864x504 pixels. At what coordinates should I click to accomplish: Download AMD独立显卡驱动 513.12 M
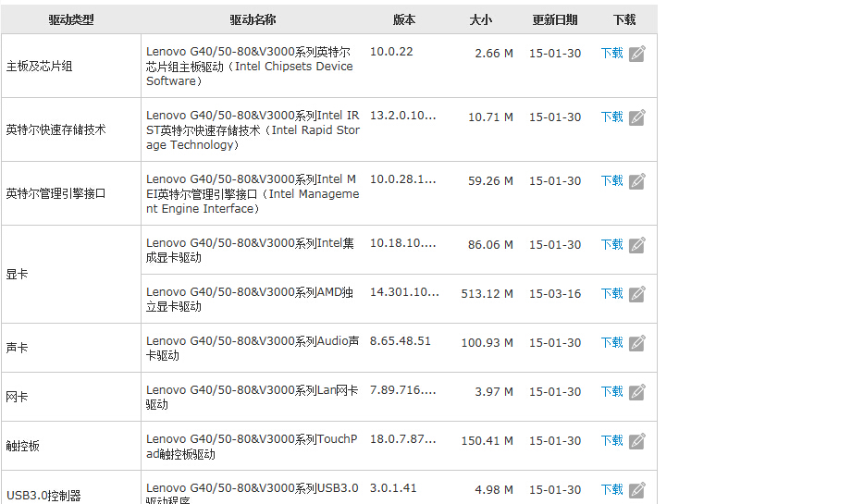pyautogui.click(x=611, y=294)
